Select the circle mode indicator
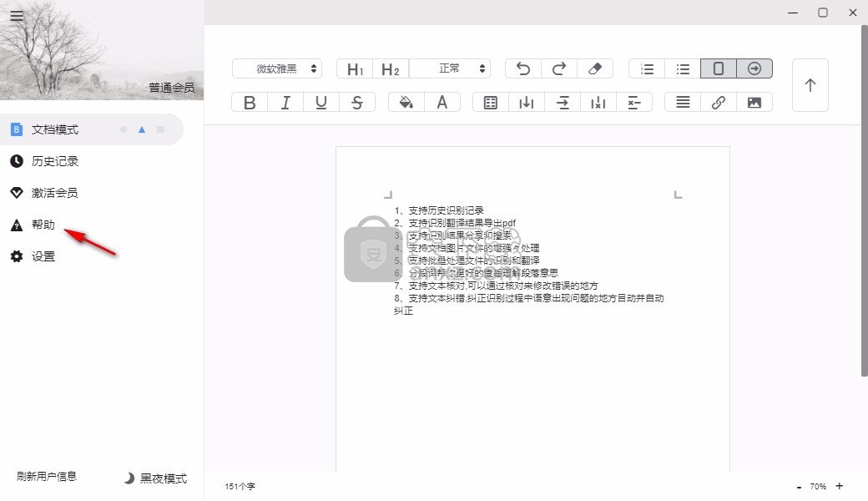 click(124, 129)
